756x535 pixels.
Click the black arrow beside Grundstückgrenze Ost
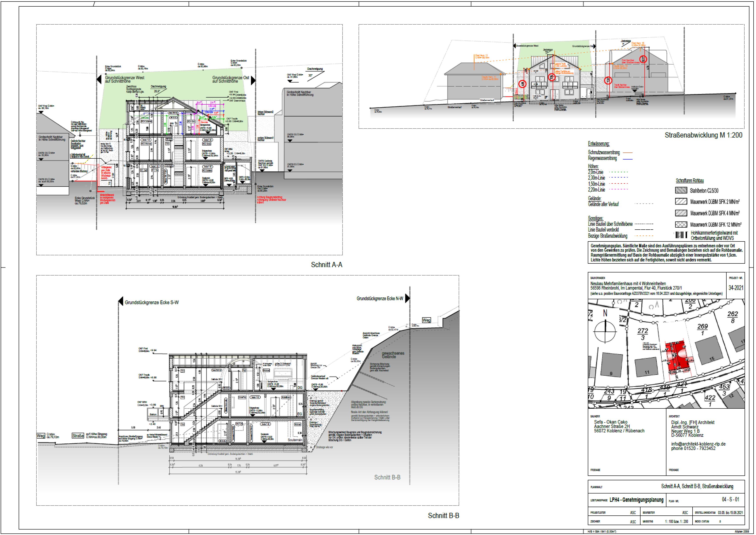tap(253, 80)
